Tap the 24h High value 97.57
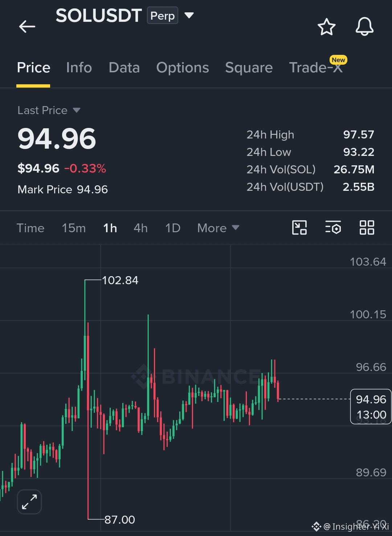This screenshot has width=392, height=536. [359, 134]
